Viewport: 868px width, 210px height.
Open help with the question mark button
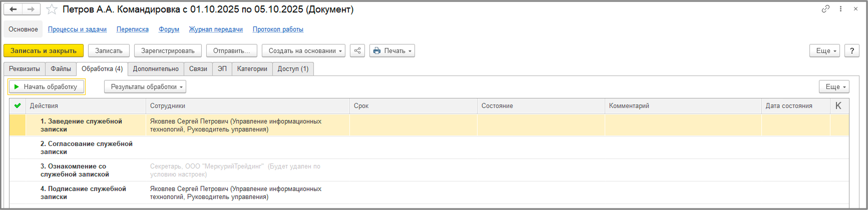[x=851, y=50]
